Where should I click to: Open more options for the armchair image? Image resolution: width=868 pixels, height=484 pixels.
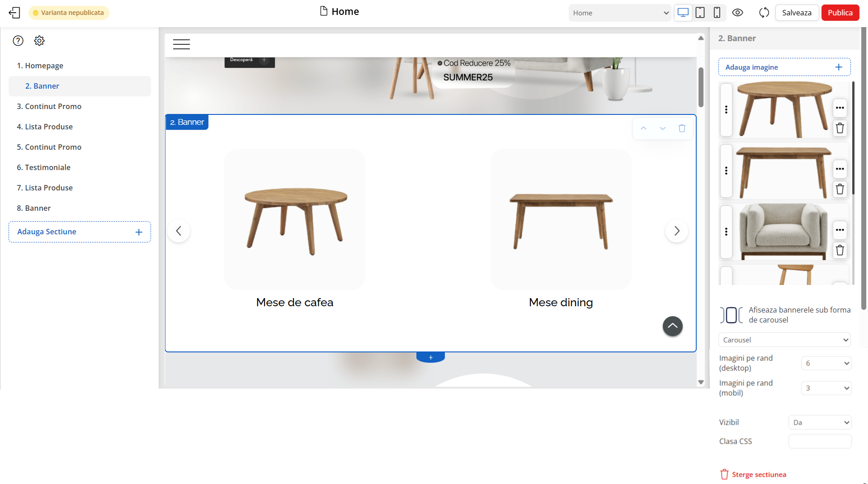(840, 230)
